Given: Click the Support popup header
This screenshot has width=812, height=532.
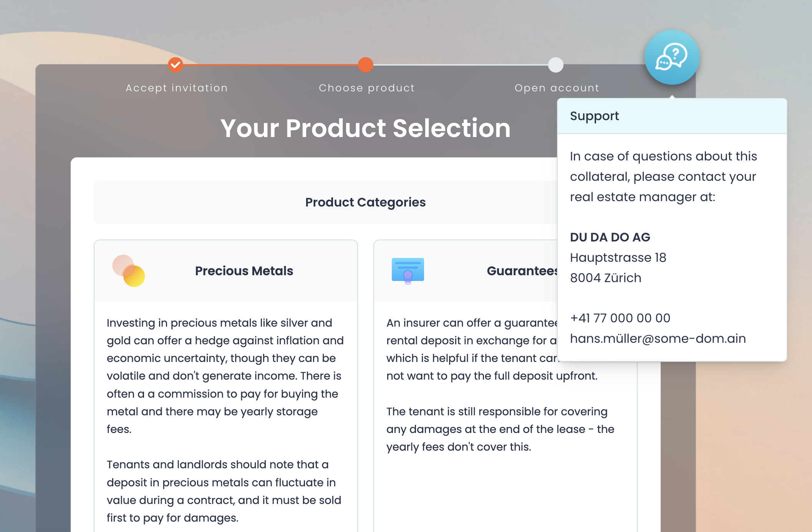Looking at the screenshot, I should coord(595,116).
